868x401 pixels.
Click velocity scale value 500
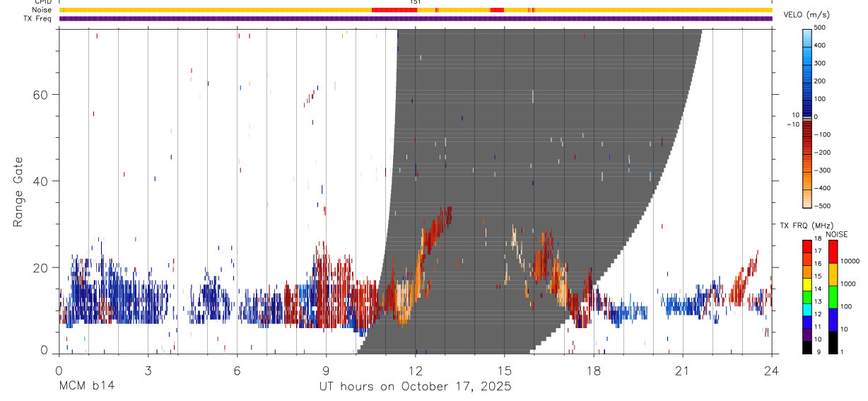[x=820, y=28]
